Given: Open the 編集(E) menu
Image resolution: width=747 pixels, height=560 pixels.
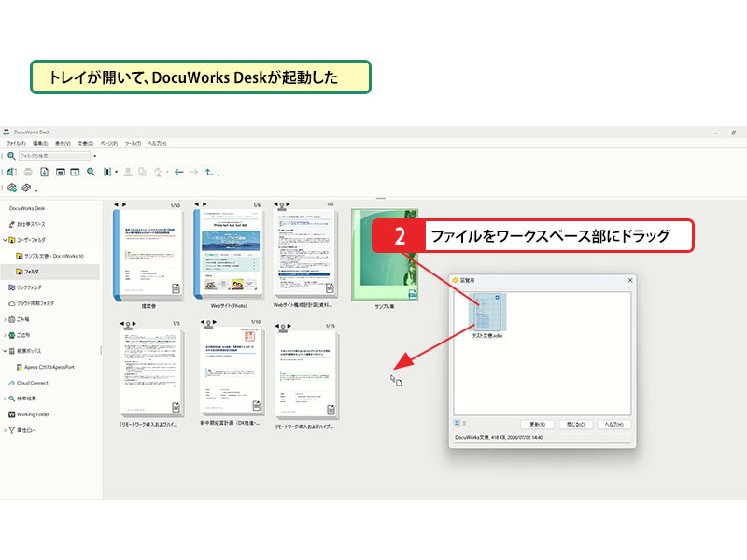Looking at the screenshot, I should click(40, 144).
